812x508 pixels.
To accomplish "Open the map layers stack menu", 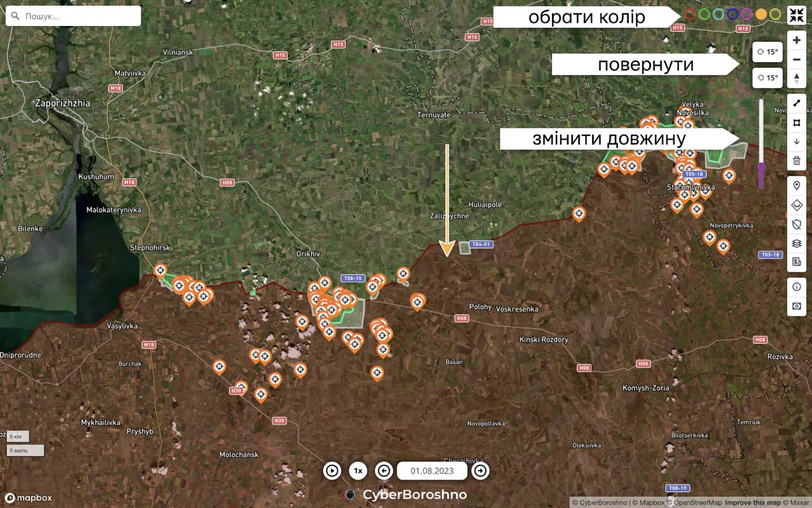I will point(797,243).
